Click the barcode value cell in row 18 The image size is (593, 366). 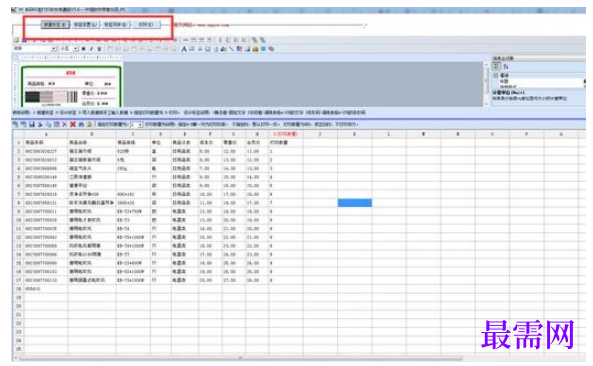(46, 289)
